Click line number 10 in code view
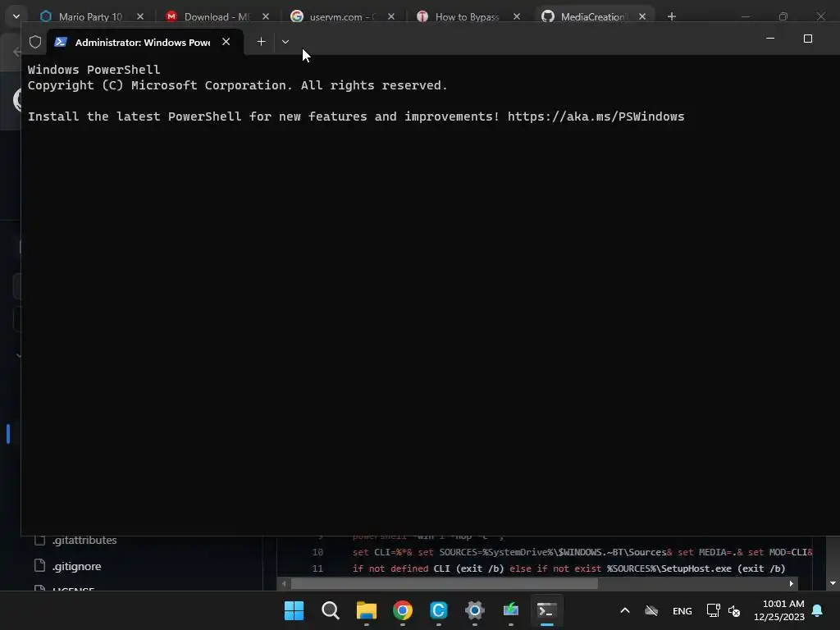Screen dimensions: 840x630 click(317, 552)
